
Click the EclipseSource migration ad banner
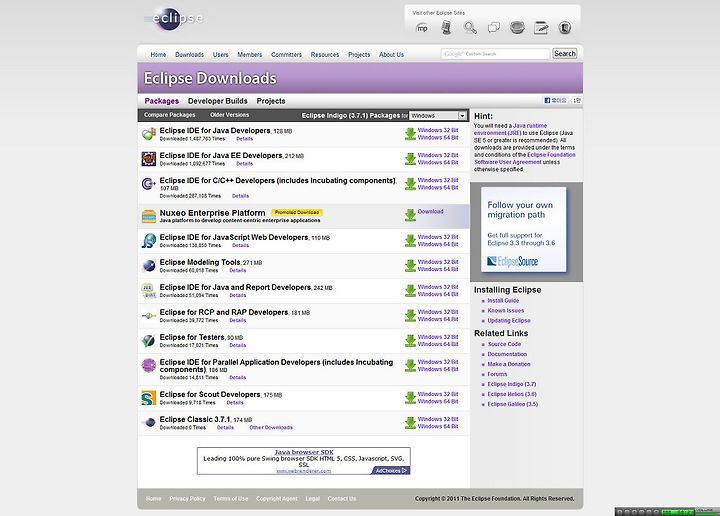click(x=523, y=229)
